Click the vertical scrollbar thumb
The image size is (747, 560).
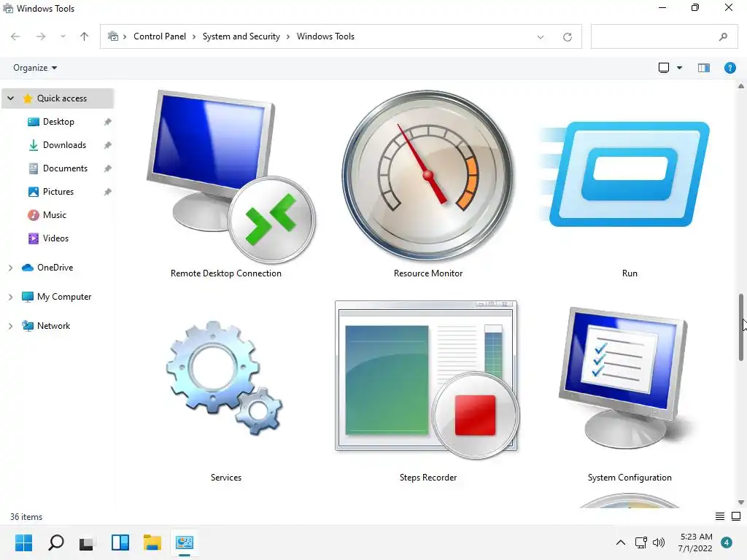click(x=741, y=327)
